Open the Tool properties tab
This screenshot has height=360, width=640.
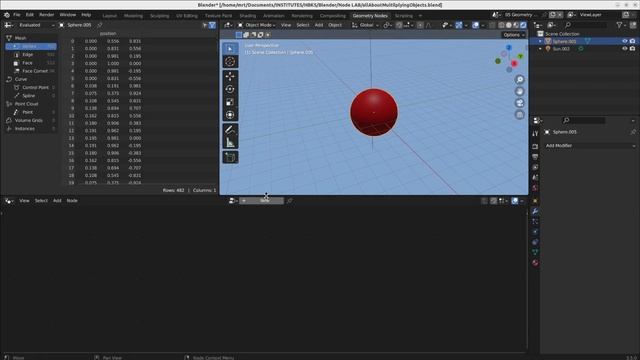(535, 133)
